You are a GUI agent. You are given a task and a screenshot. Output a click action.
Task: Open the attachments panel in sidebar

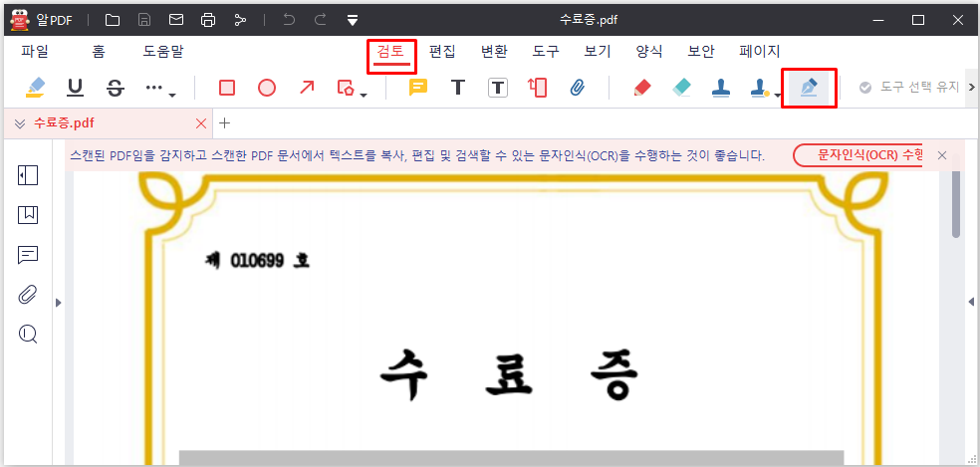[28, 295]
